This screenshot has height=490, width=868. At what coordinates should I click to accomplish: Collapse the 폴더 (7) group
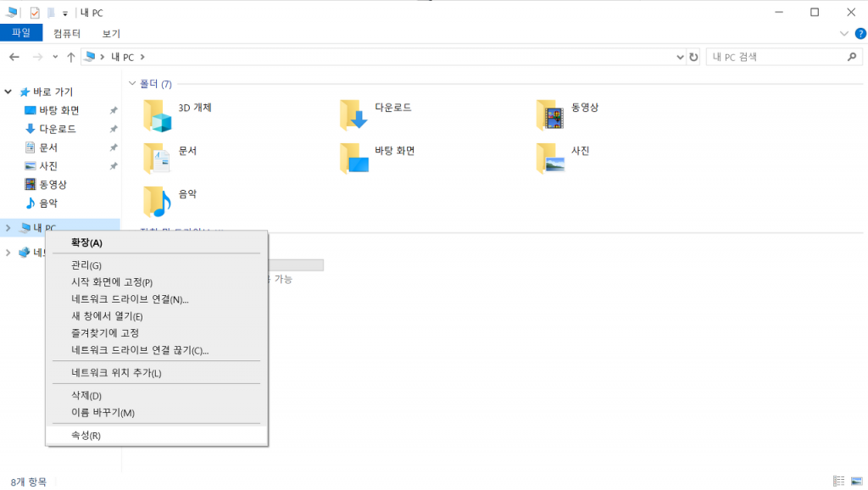coord(132,84)
